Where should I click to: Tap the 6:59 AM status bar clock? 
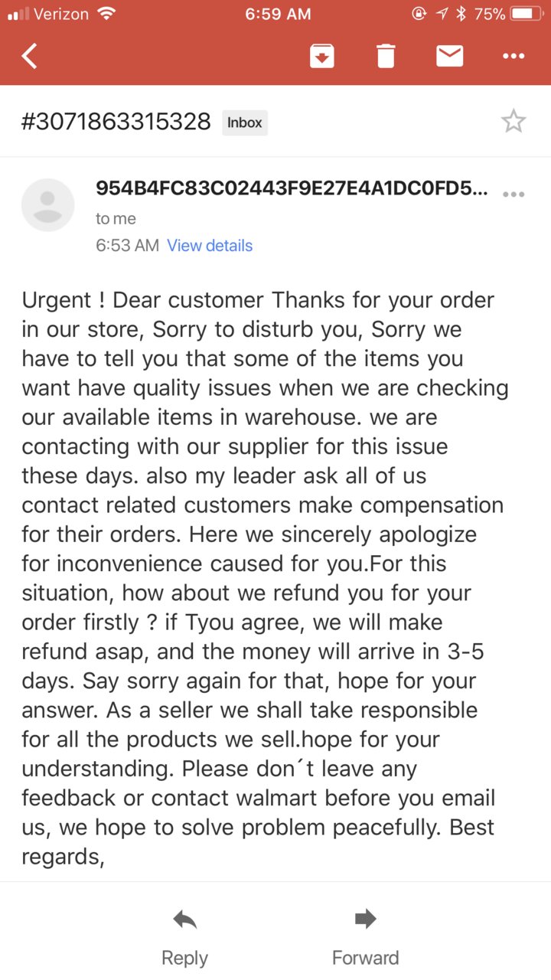click(278, 14)
